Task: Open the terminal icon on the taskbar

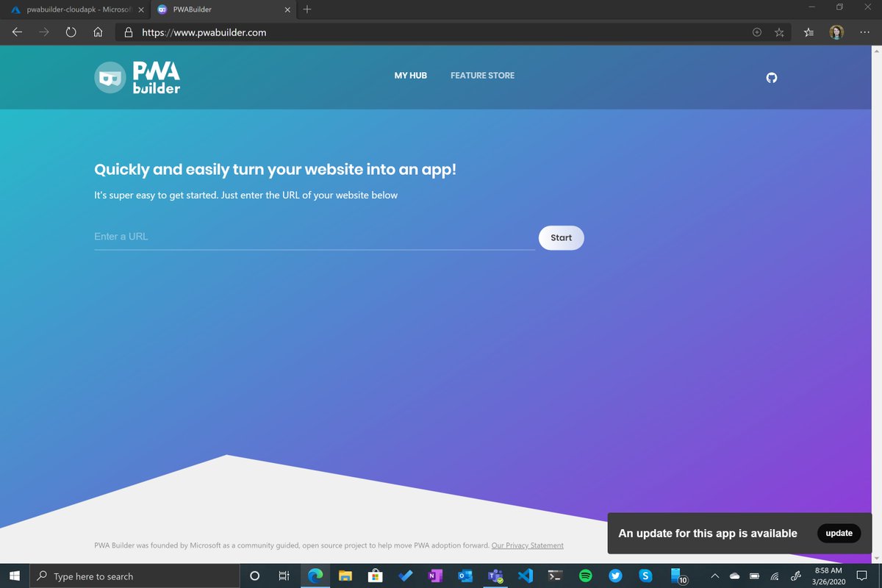Action: click(556, 576)
